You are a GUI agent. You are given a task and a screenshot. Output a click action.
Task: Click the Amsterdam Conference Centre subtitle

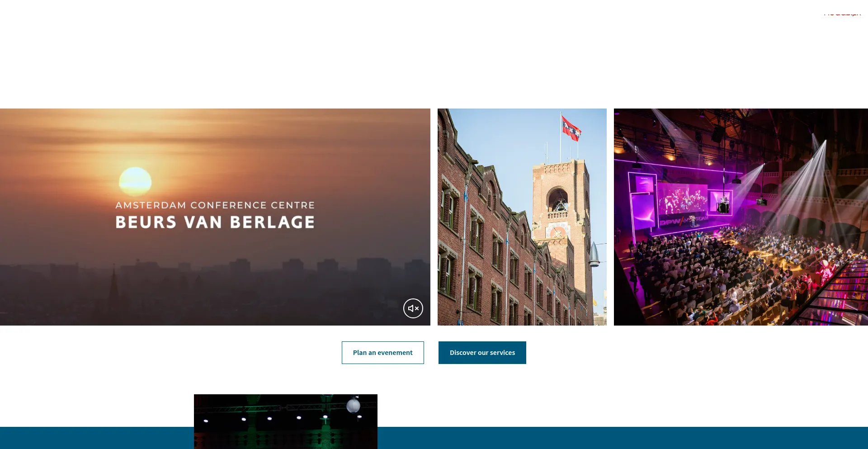pos(215,205)
